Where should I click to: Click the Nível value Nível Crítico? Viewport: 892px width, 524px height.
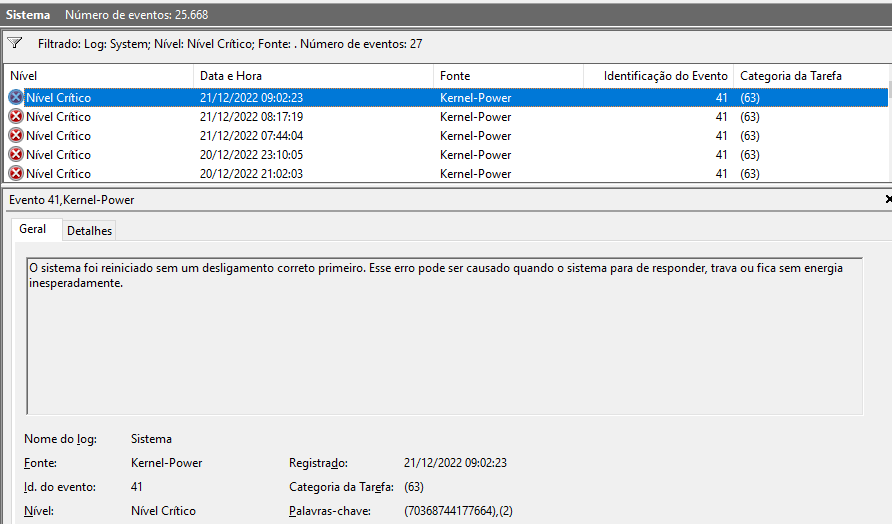163,511
